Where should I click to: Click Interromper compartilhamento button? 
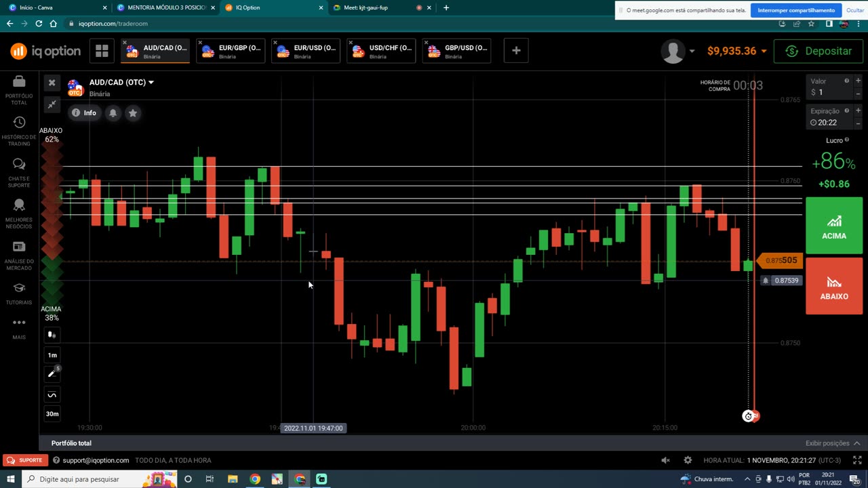point(796,10)
